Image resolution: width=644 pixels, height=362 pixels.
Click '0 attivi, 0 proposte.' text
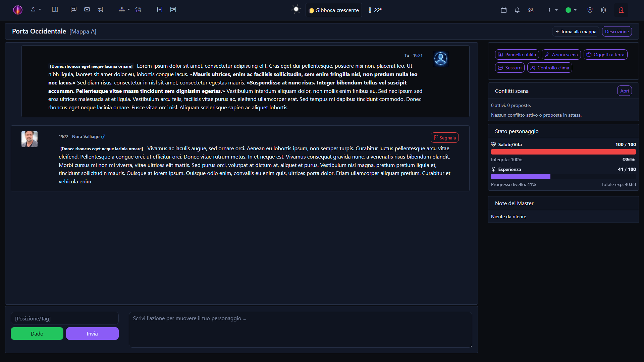pyautogui.click(x=511, y=105)
